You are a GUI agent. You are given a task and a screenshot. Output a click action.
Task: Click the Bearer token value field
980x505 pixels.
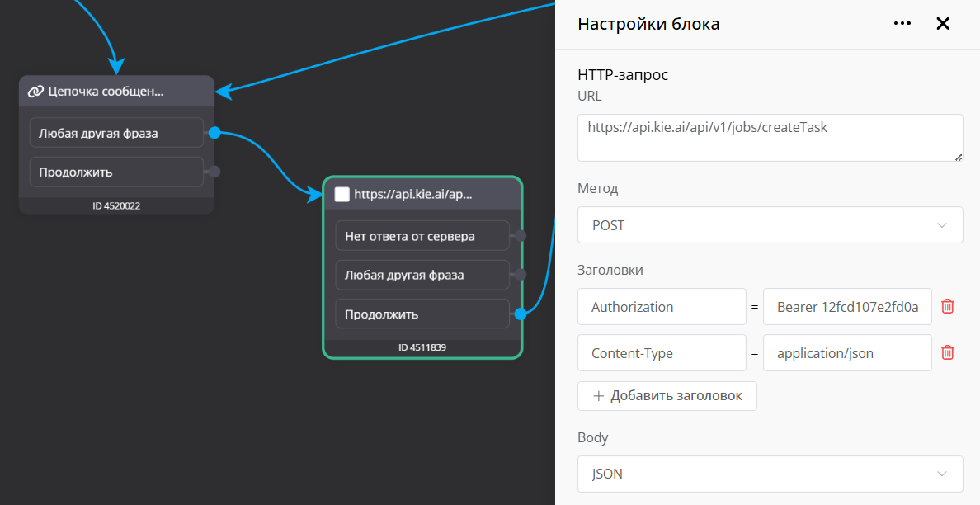tap(847, 307)
